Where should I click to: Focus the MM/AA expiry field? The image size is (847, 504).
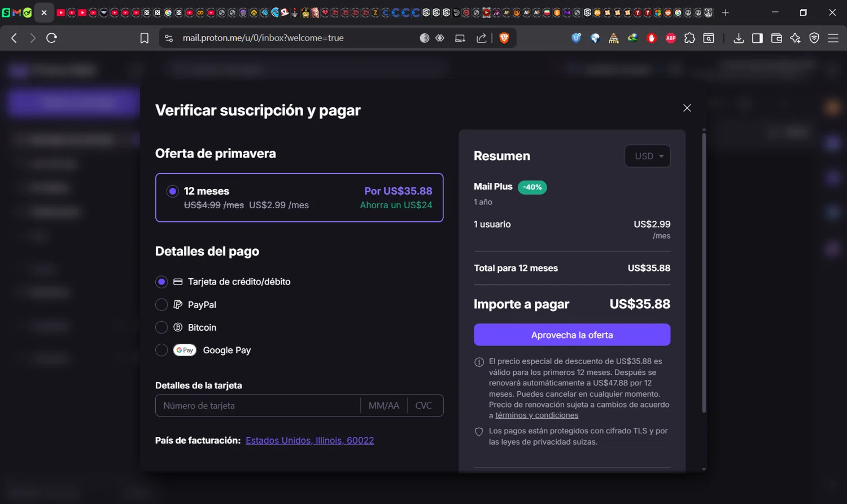pos(384,406)
